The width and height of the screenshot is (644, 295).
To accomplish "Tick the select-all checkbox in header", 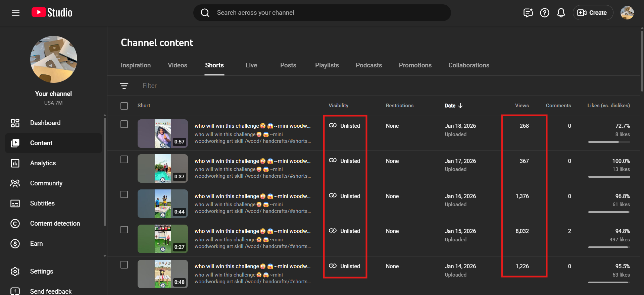I will click(x=124, y=106).
